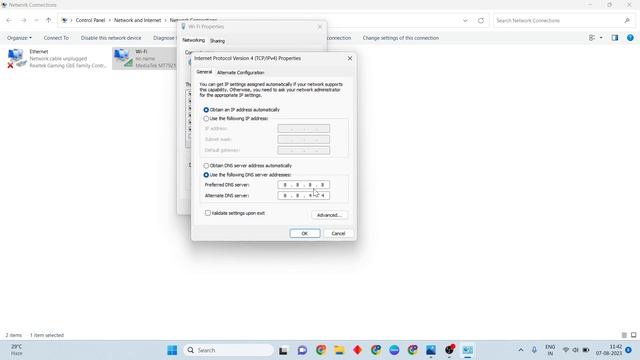Open the Photos app on taskbar
Viewport: 640px width, 360px height.
(x=431, y=350)
